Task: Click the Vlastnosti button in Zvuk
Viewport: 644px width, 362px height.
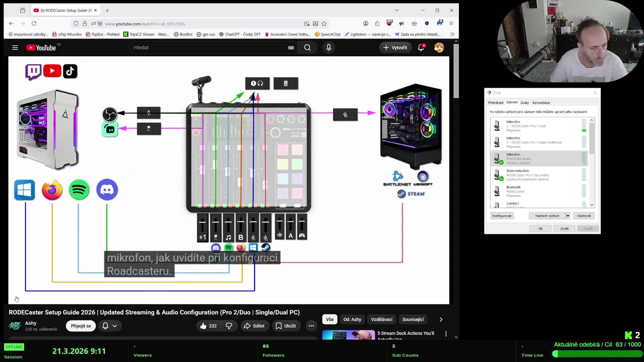Action: click(x=584, y=216)
